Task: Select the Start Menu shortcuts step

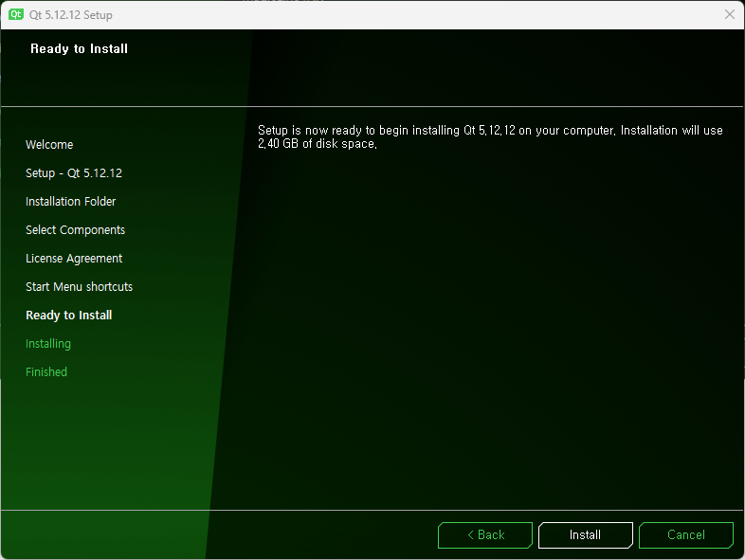Action: click(x=79, y=287)
